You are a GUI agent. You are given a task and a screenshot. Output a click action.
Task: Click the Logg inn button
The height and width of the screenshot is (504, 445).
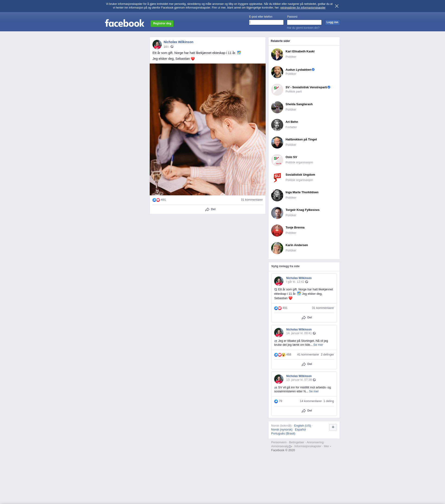coord(332,22)
